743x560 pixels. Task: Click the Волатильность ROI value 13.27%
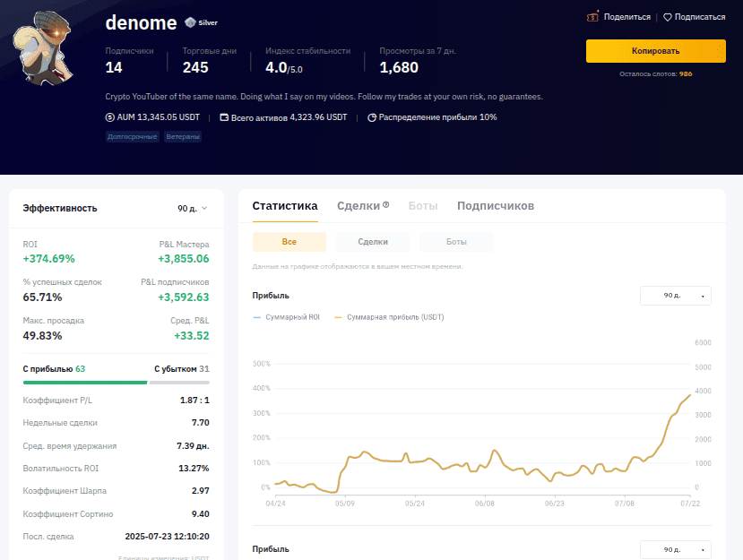(x=194, y=469)
